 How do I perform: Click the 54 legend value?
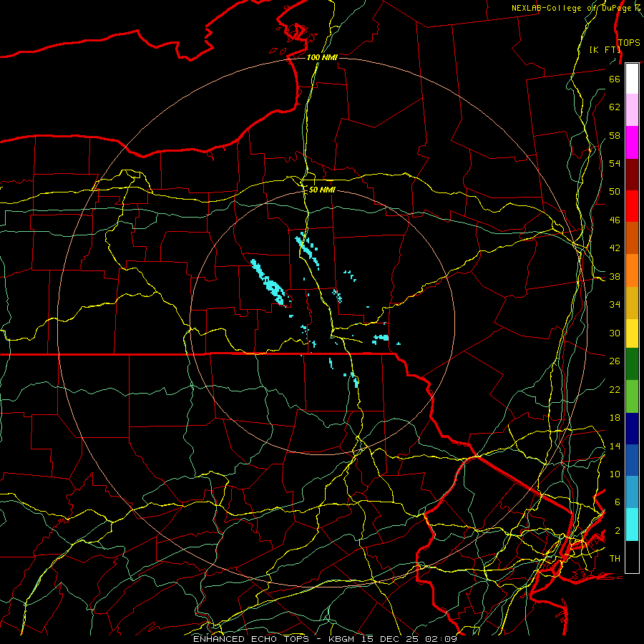(615, 163)
